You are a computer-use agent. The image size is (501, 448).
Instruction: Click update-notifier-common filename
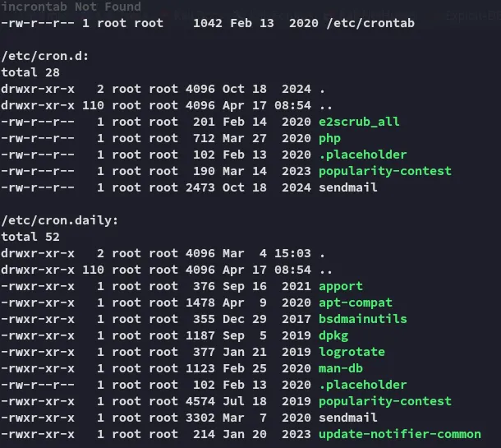click(399, 434)
